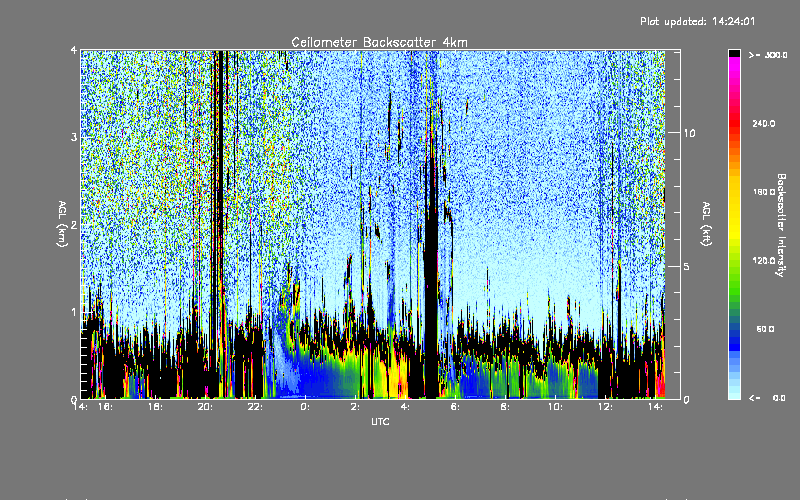This screenshot has height=500, width=800.
Task: Click the '>= 300.0' colorbar value
Action: point(768,55)
